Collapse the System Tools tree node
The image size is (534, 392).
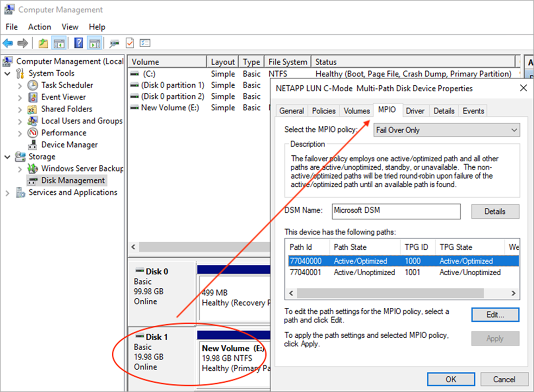click(8, 73)
